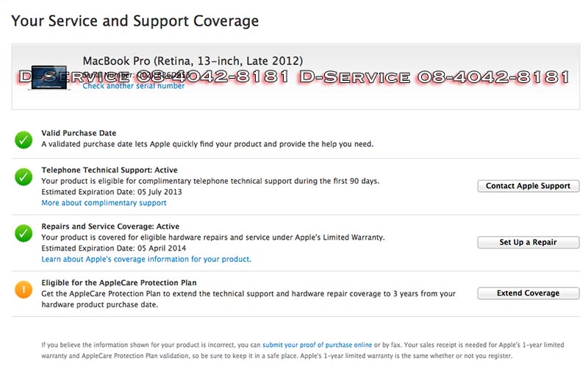
Task: Follow the Learn about Apple's coverage information link
Action: (x=146, y=259)
